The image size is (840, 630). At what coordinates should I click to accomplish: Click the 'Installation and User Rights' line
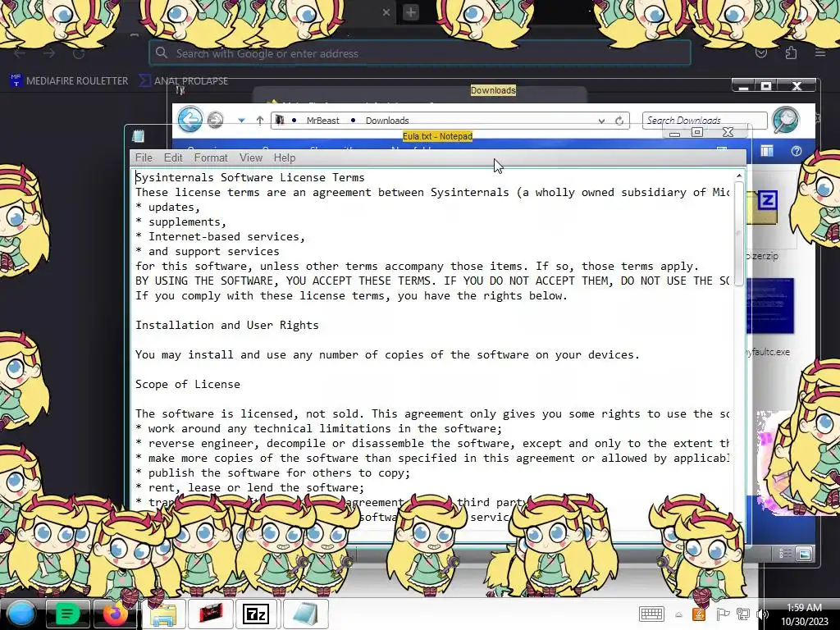click(x=226, y=325)
